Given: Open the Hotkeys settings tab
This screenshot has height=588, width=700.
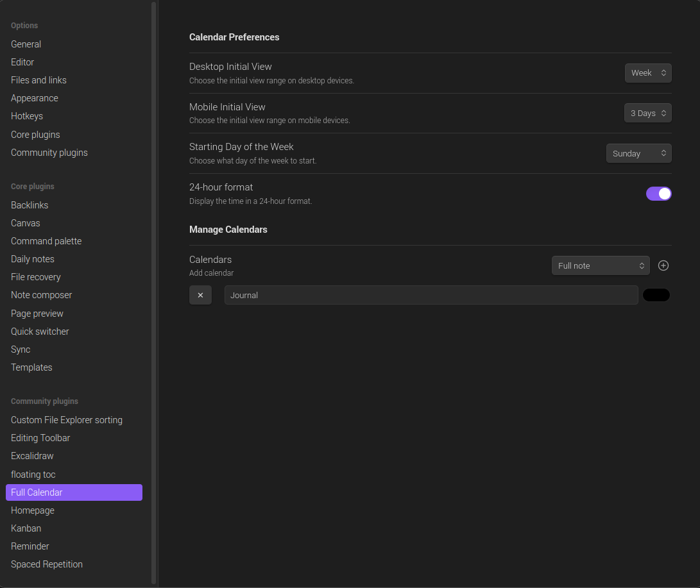Looking at the screenshot, I should coord(27,116).
